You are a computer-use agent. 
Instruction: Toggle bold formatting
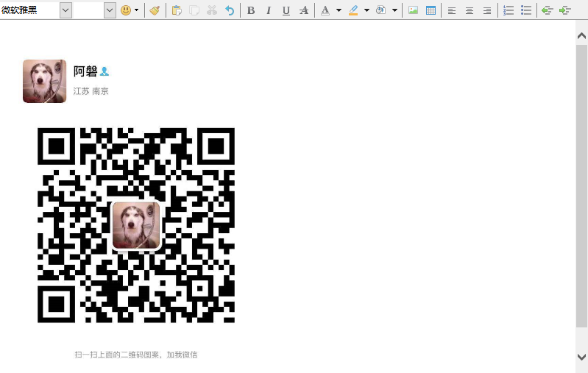click(251, 10)
